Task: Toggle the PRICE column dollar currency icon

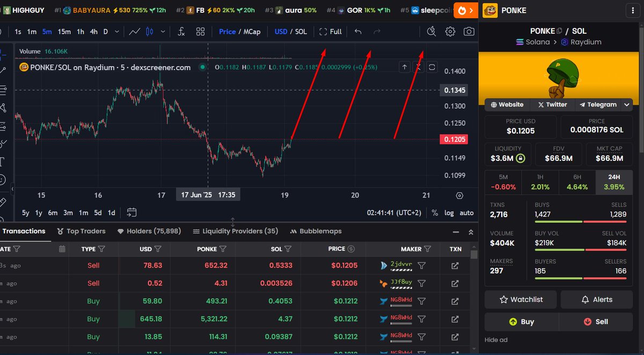Action: [351, 249]
